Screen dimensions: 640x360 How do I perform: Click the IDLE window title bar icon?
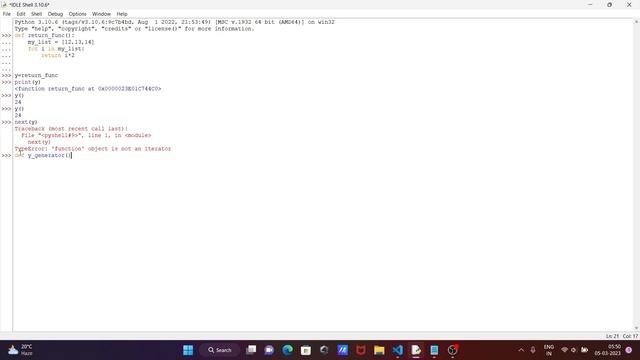pos(4,4)
